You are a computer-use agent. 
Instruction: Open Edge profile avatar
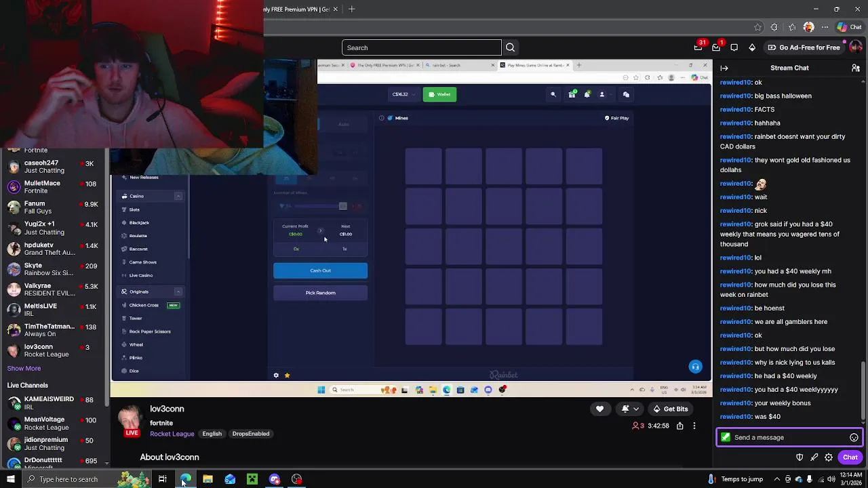point(808,27)
